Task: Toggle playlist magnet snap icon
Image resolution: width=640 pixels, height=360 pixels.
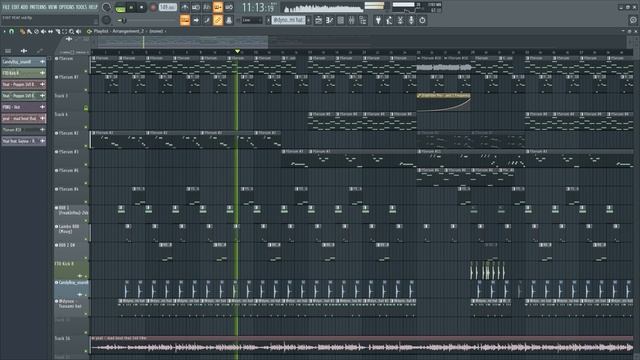Action: click(12, 31)
